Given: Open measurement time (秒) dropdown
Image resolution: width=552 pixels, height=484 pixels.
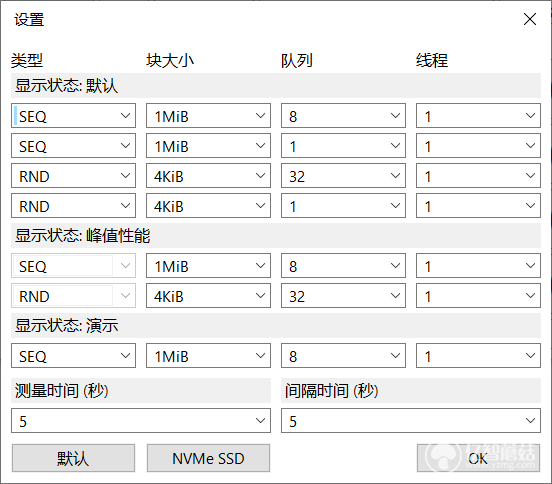Looking at the screenshot, I should [141, 421].
